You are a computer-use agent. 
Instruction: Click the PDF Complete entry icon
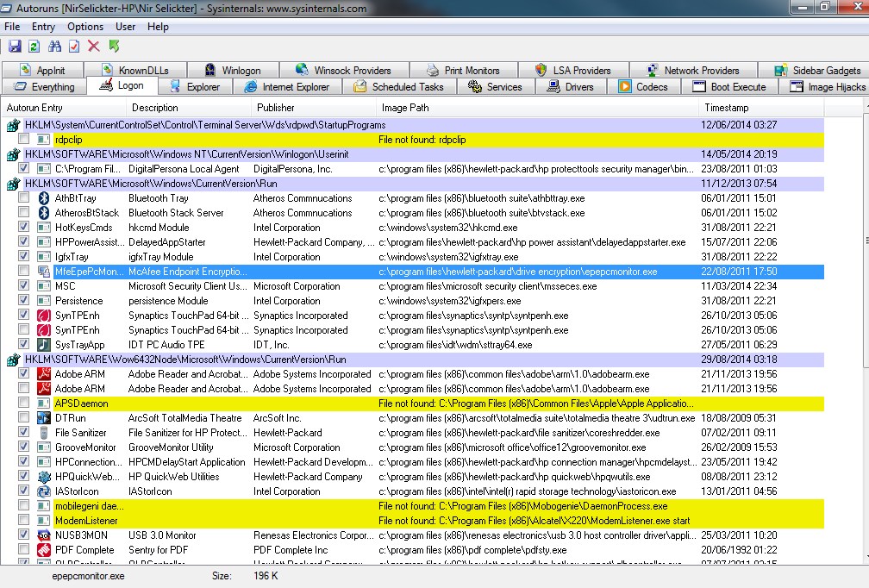click(44, 550)
